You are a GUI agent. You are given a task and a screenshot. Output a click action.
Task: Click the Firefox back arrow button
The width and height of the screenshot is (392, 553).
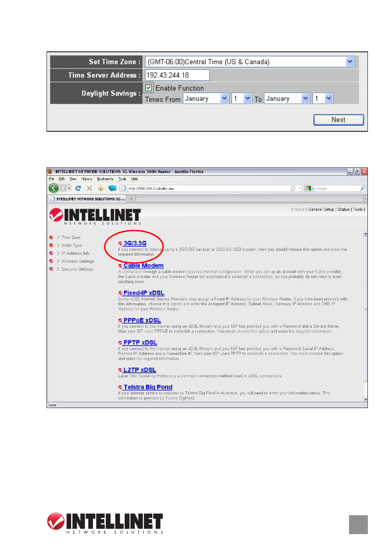tap(54, 188)
